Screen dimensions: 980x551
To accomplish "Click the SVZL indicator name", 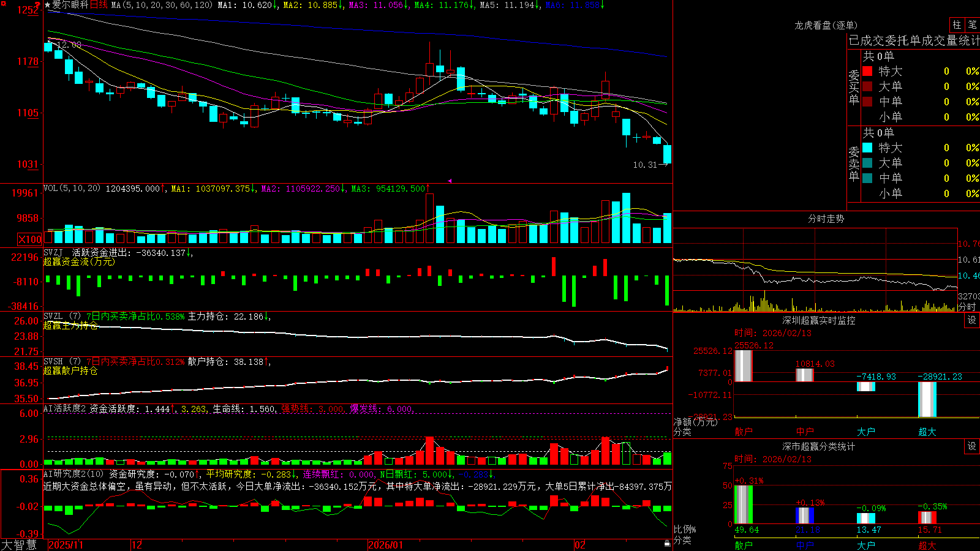I will point(53,317).
